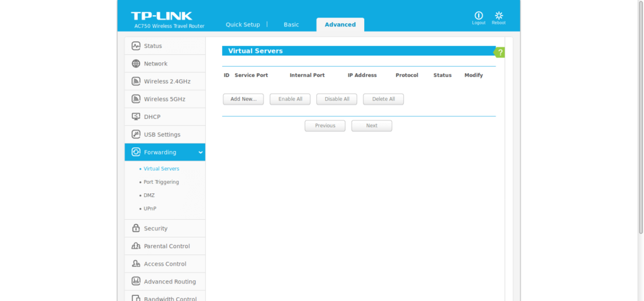Click the Parental Control icon
Screen dimensions: 644x301
[x=136, y=246]
